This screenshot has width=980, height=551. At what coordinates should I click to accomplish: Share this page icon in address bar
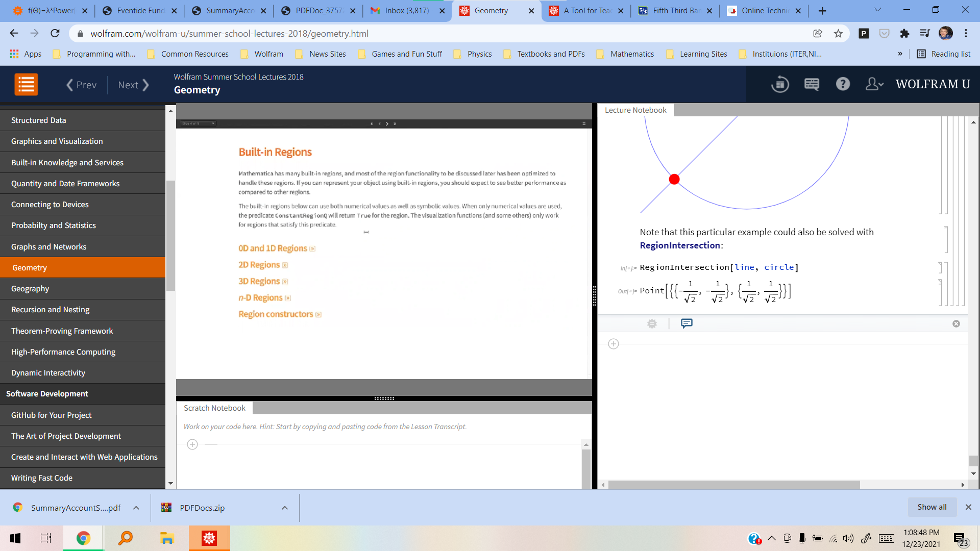point(818,33)
